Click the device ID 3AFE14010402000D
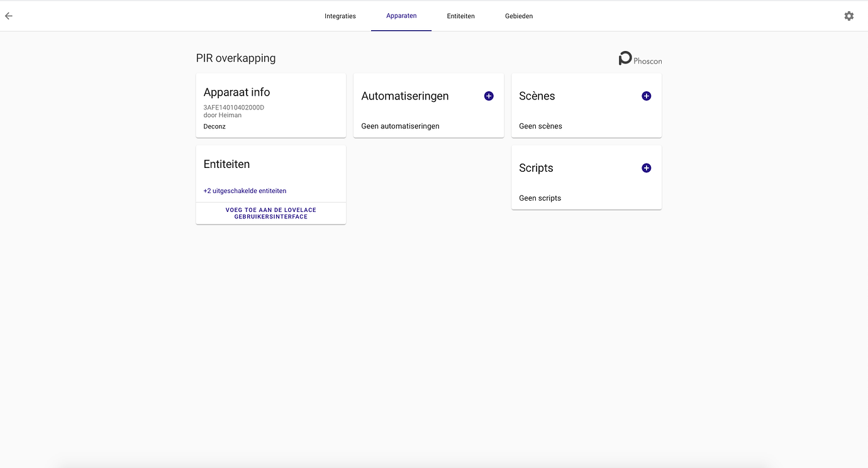Image resolution: width=868 pixels, height=468 pixels. click(233, 107)
